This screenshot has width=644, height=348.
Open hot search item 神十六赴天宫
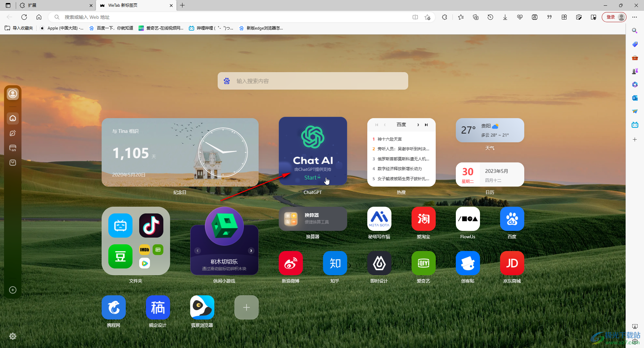pyautogui.click(x=389, y=139)
